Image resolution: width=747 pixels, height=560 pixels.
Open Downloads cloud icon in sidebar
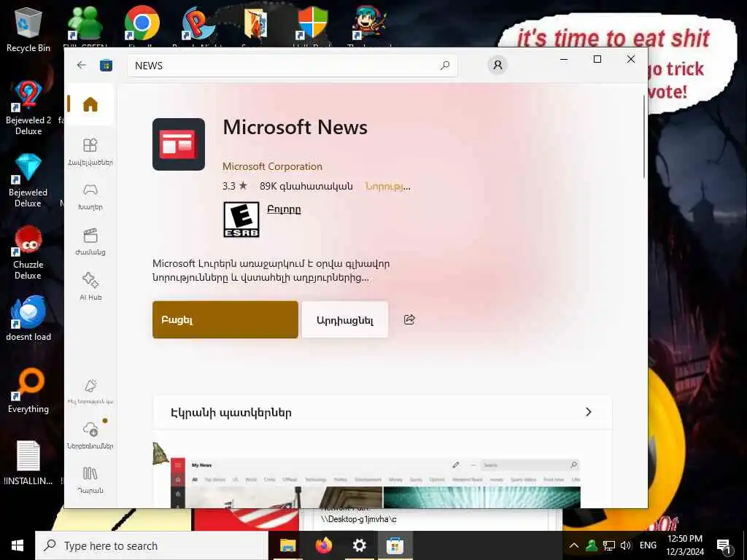pyautogui.click(x=90, y=435)
